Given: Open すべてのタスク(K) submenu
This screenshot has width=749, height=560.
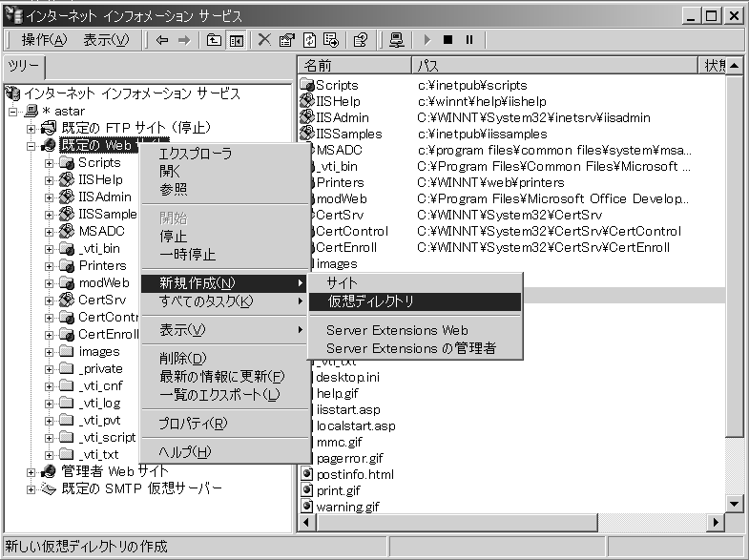Looking at the screenshot, I should [224, 301].
